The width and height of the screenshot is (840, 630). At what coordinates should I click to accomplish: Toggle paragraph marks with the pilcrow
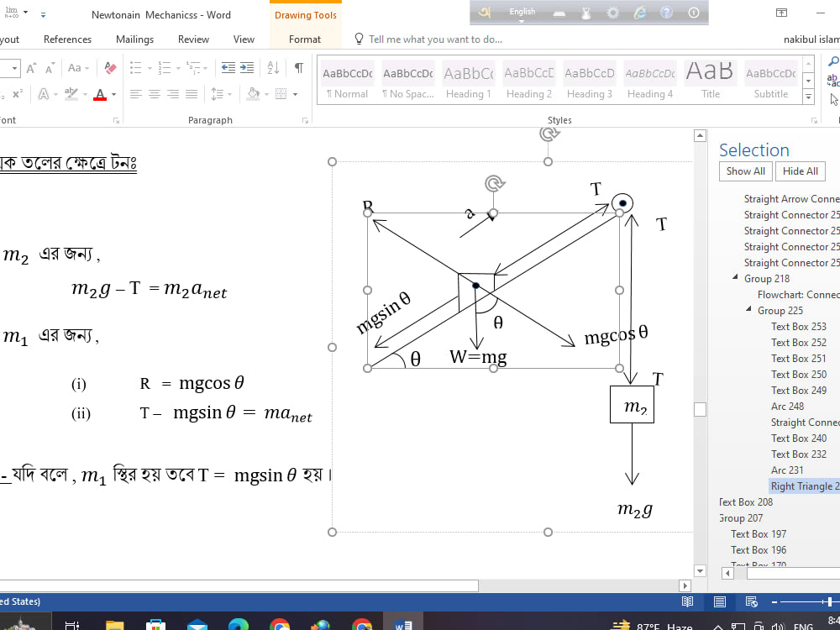point(300,67)
